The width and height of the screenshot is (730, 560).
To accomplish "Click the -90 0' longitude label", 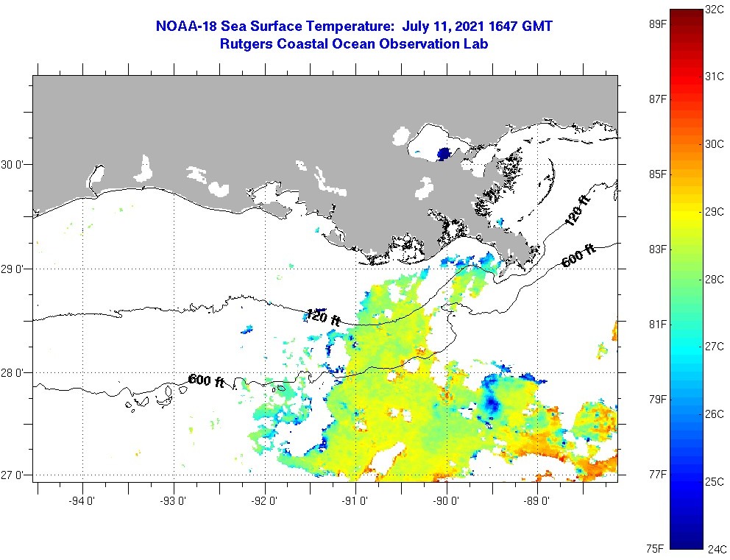I will [446, 501].
